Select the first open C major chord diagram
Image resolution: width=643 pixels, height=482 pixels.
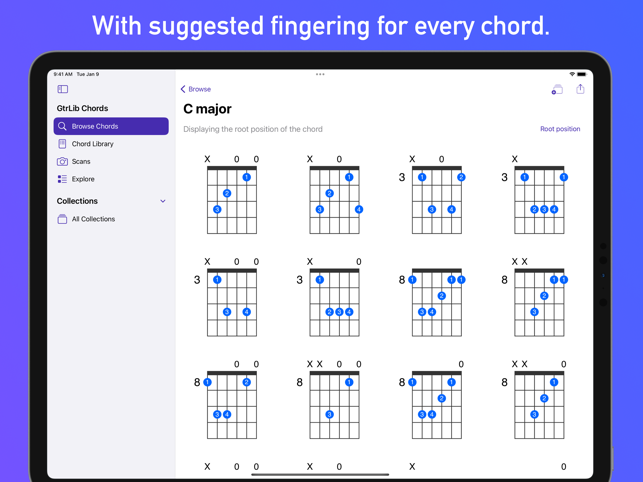[232, 195]
